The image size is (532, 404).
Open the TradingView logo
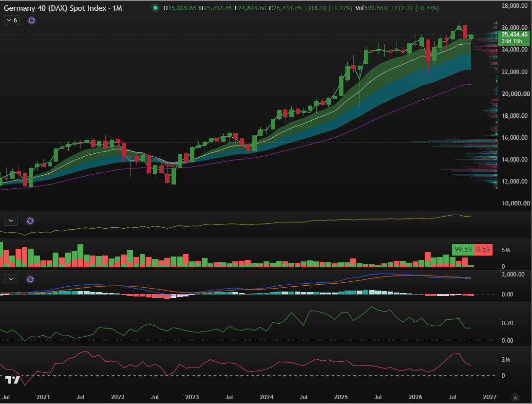(x=12, y=380)
